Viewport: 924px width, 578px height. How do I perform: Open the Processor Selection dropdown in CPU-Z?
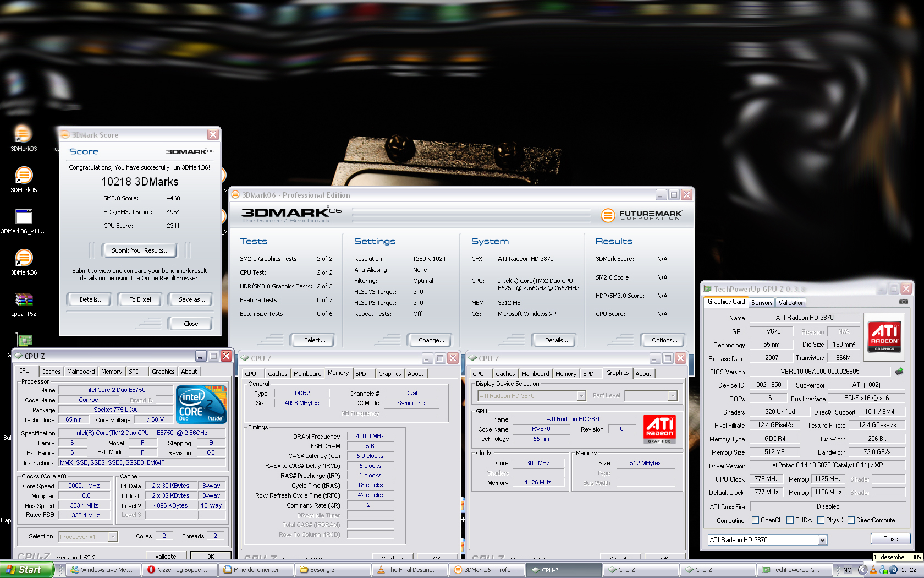(x=113, y=537)
